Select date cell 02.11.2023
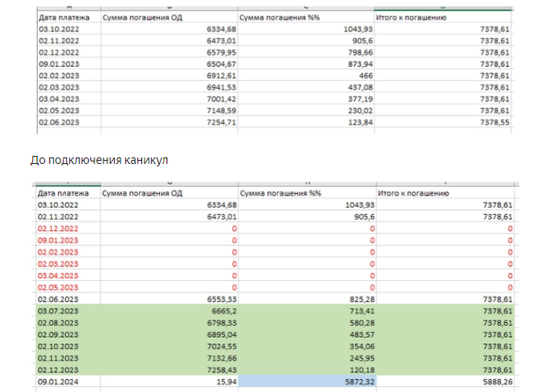This screenshot has width=545, height=392. coord(68,358)
